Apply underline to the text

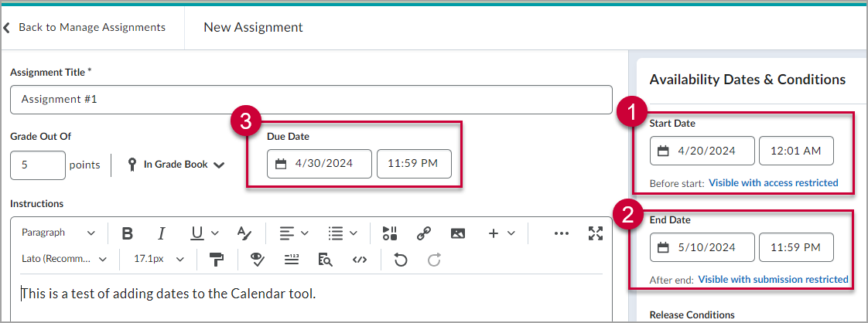click(197, 233)
